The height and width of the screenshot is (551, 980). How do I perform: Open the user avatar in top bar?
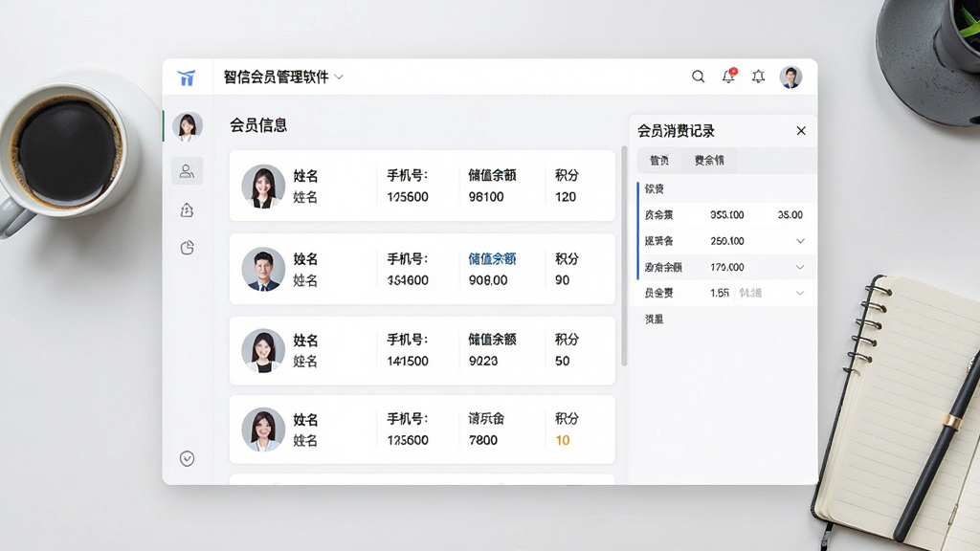point(791,77)
